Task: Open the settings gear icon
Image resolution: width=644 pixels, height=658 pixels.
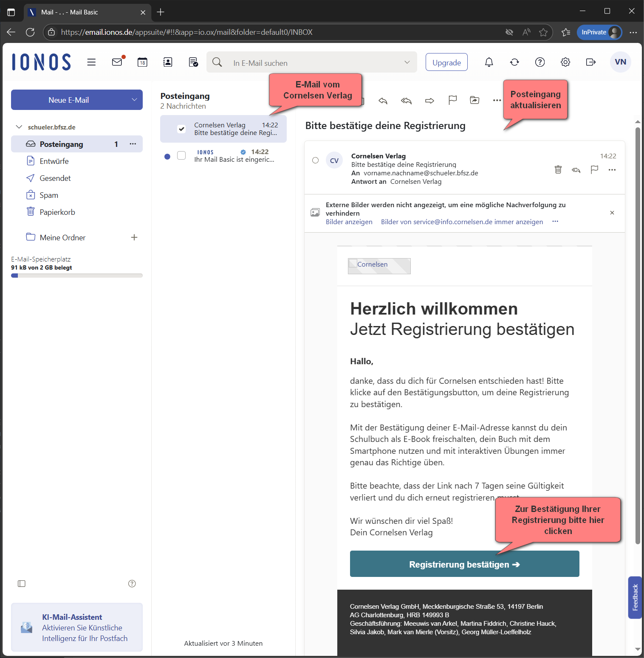Action: 565,62
